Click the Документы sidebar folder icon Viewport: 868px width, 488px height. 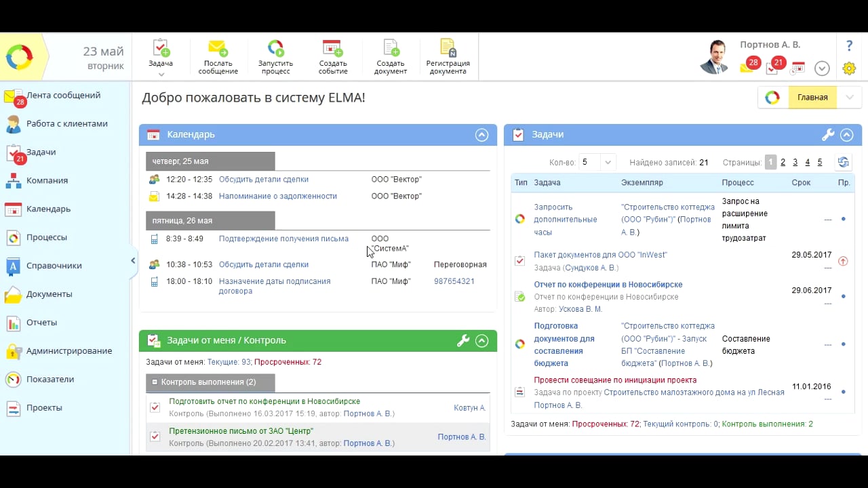coord(13,295)
